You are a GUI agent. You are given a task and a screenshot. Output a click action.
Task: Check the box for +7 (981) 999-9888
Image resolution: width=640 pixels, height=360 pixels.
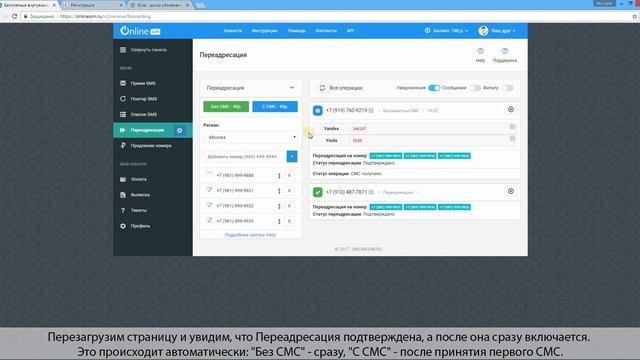click(209, 174)
